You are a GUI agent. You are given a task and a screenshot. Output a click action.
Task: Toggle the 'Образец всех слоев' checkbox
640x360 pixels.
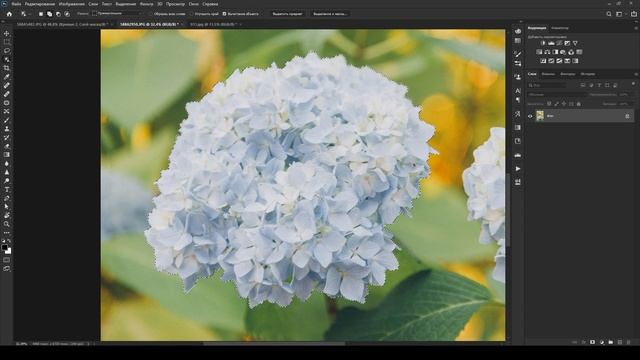150,14
